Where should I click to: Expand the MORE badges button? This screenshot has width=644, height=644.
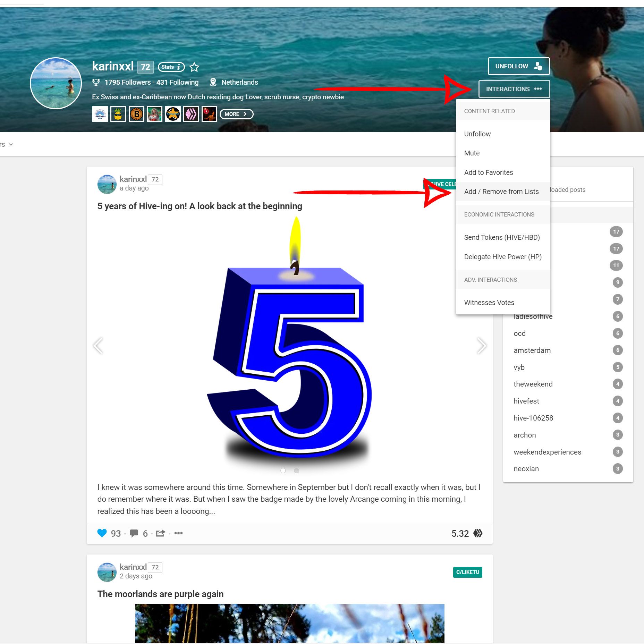(x=236, y=114)
